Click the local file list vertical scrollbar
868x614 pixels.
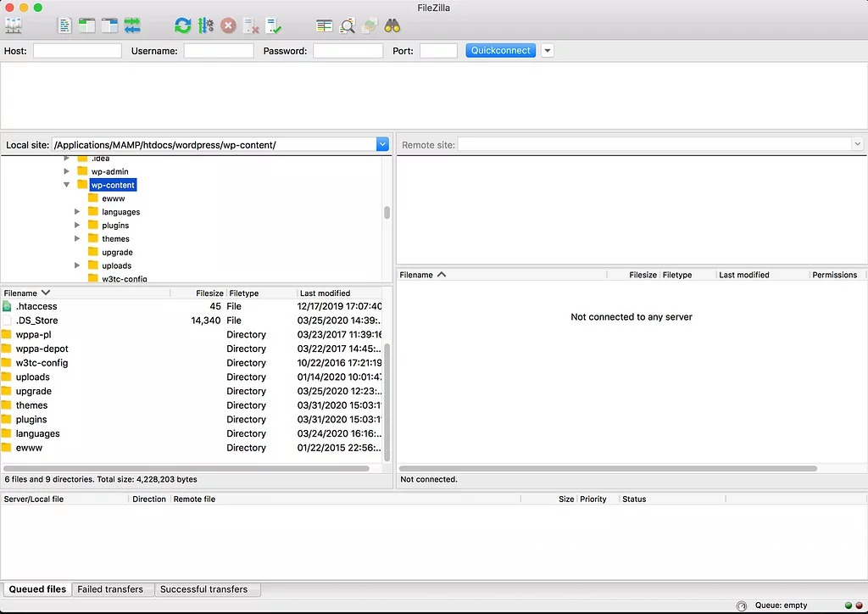[387, 402]
